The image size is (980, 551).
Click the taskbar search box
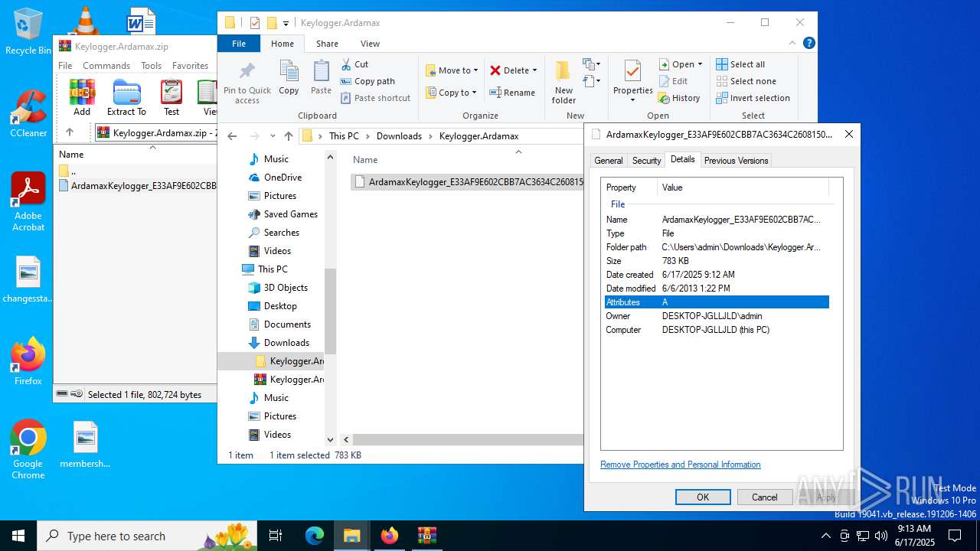pyautogui.click(x=148, y=536)
